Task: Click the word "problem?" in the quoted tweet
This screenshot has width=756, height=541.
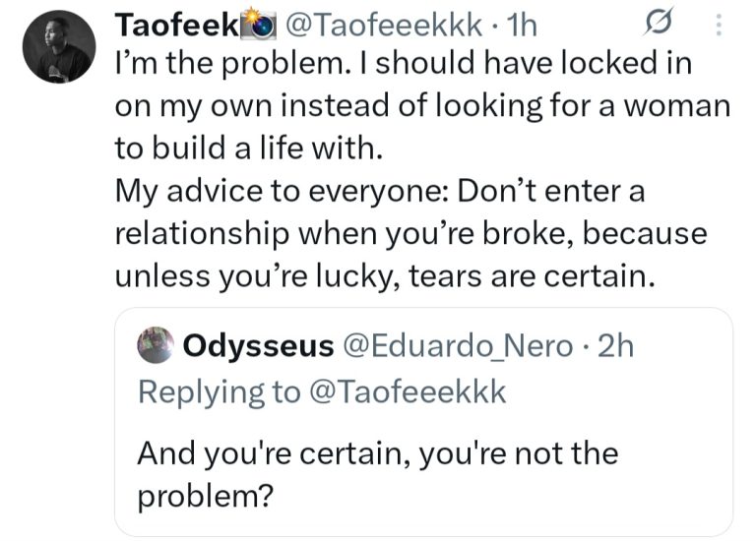Action: 204,496
